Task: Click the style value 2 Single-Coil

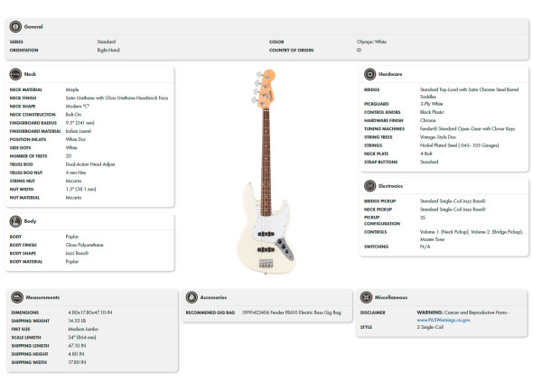Action: [x=430, y=327]
